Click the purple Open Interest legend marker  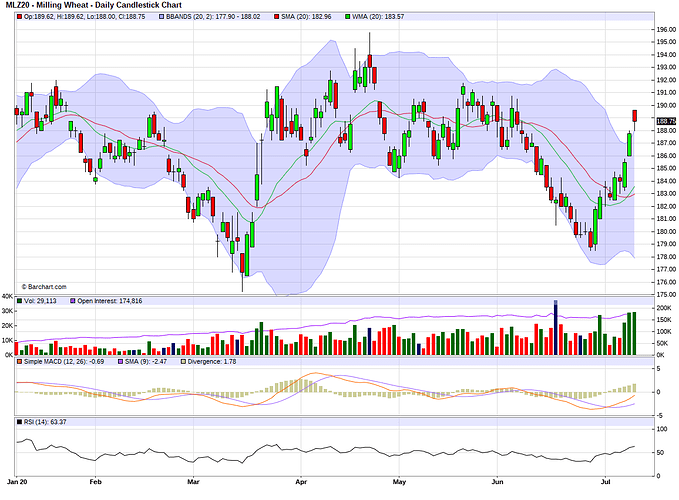pyautogui.click(x=72, y=300)
